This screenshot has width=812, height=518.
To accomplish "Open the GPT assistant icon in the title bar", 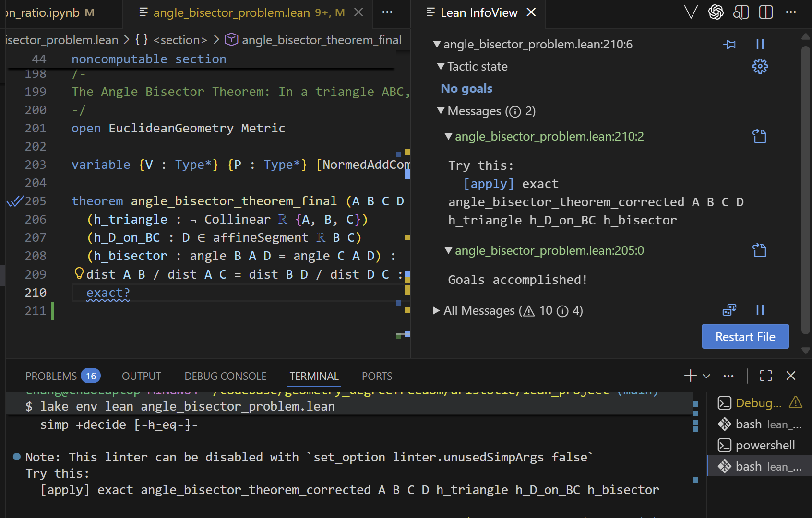I will [x=716, y=12].
